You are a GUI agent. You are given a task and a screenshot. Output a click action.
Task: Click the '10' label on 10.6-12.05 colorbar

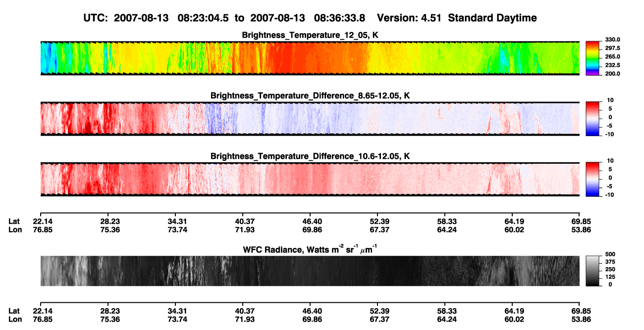[610, 161]
